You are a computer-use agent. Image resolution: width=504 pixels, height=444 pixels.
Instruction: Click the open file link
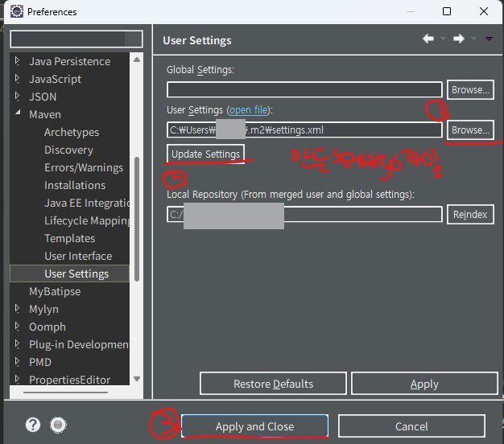[249, 110]
